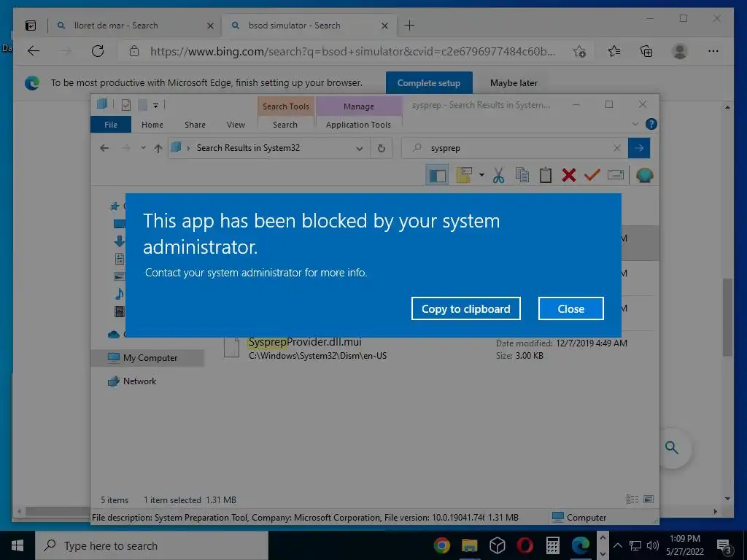
Task: Open Opera from the taskbar
Action: pos(525,545)
